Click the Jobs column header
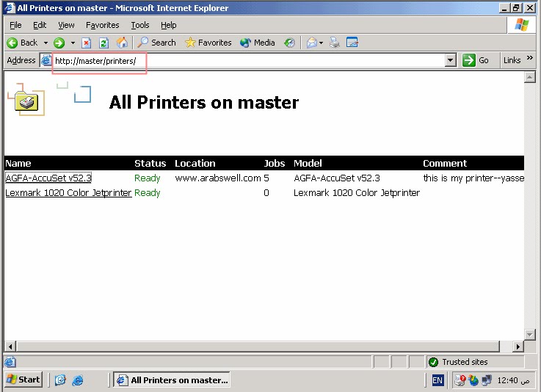 point(275,163)
